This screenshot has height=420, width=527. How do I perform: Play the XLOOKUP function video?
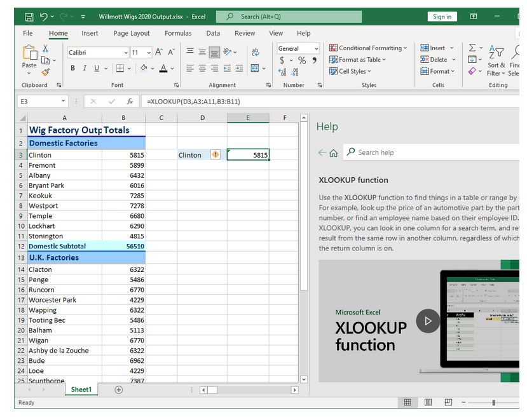point(428,321)
